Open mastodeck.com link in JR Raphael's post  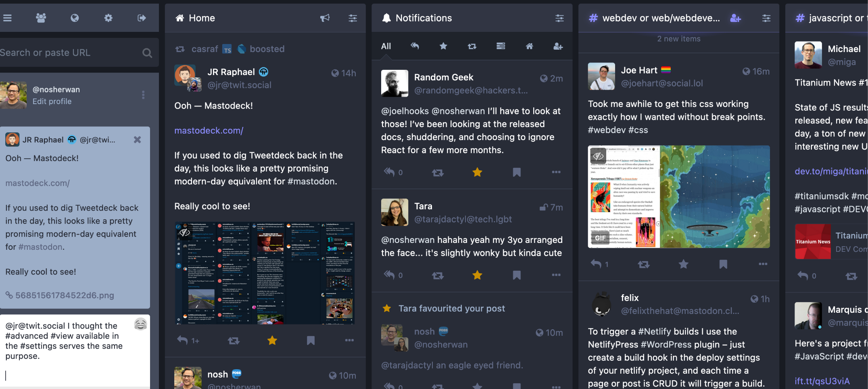point(209,130)
